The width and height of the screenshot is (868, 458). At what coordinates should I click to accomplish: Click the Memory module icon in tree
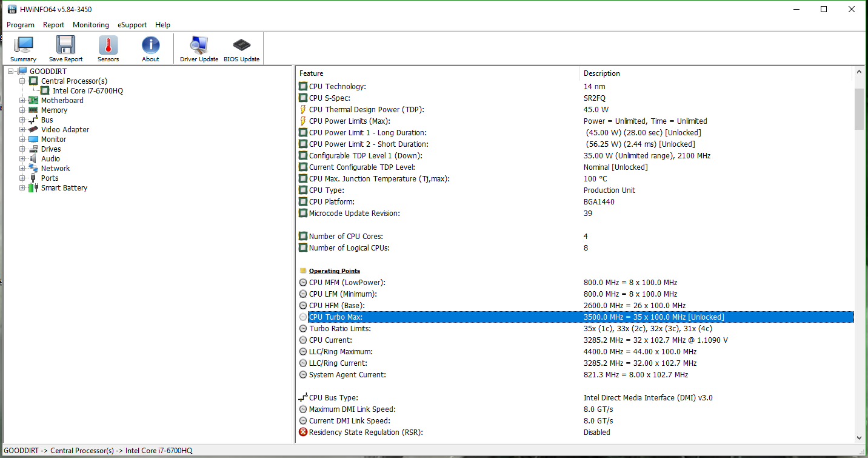(33, 110)
